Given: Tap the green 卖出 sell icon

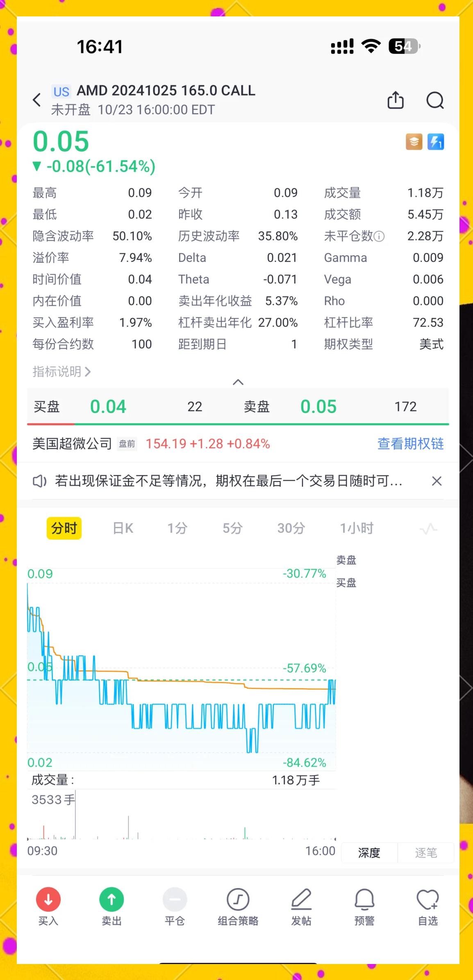Looking at the screenshot, I should [x=111, y=900].
